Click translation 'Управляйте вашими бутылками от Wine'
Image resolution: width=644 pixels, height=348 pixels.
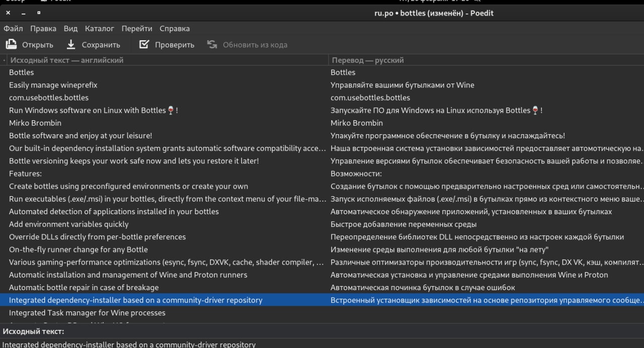403,85
